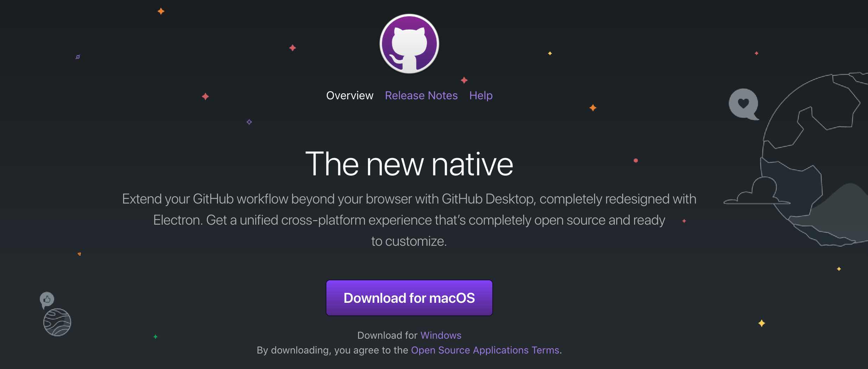Image resolution: width=868 pixels, height=369 pixels.
Task: Click the Download for macOS button
Action: (409, 298)
